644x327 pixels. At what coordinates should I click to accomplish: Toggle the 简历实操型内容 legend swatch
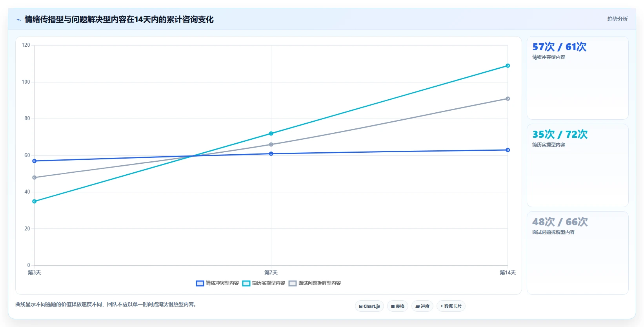[x=246, y=283]
